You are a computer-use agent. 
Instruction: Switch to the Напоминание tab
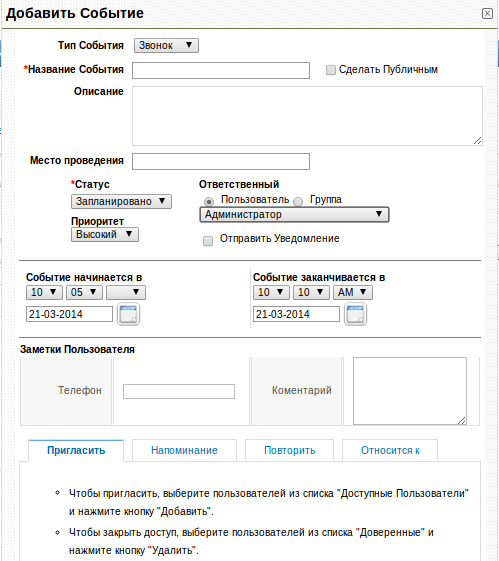point(184,450)
